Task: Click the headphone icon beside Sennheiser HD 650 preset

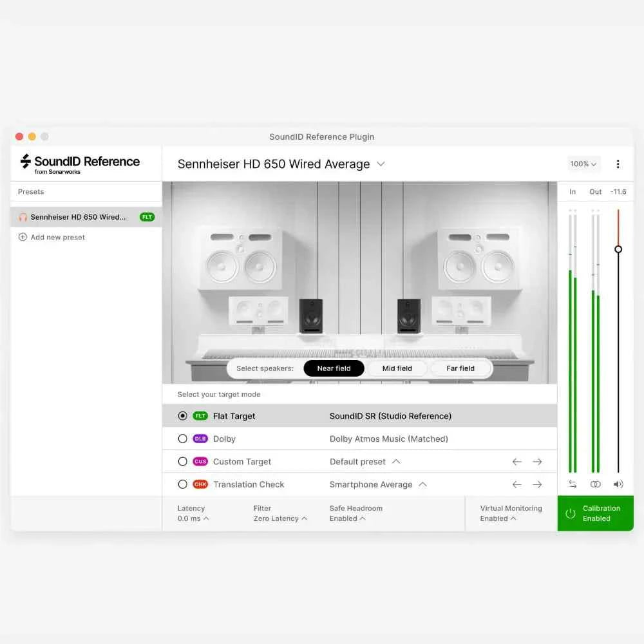Action: tap(23, 217)
